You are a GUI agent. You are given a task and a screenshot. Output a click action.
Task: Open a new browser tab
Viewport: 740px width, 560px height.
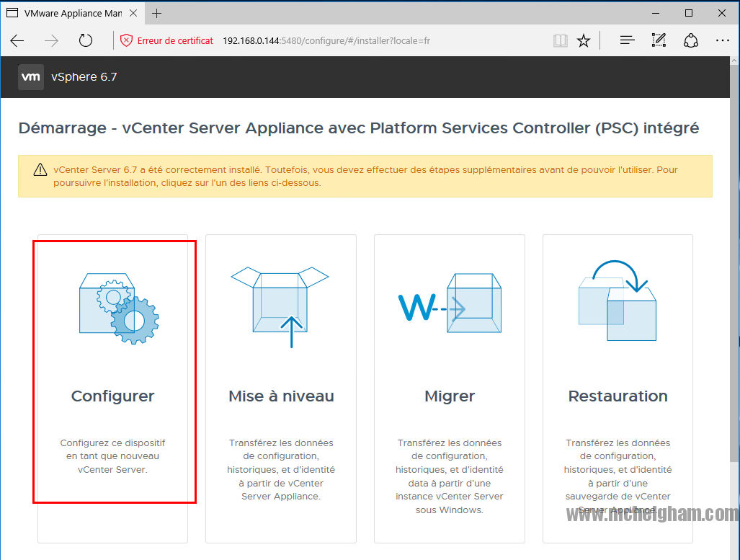point(156,13)
